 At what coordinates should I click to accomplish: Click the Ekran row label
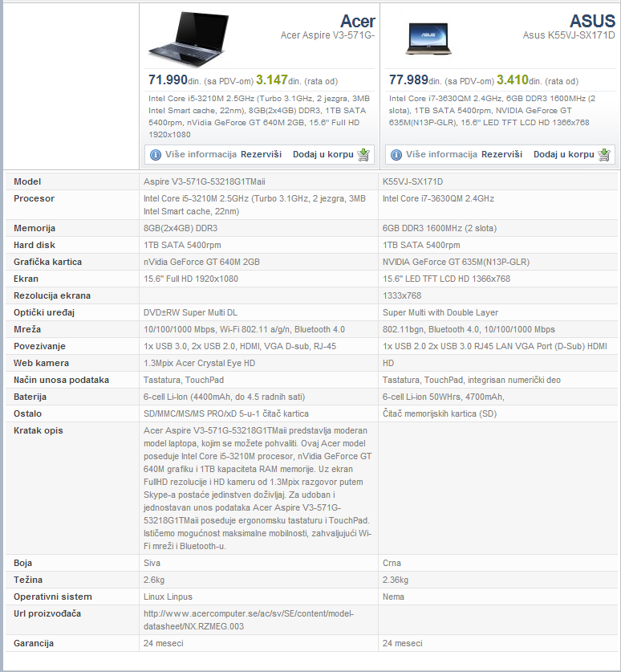point(26,279)
